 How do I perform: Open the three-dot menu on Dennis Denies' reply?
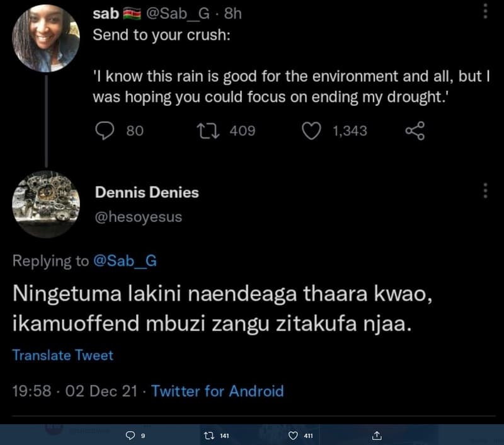pyautogui.click(x=485, y=190)
